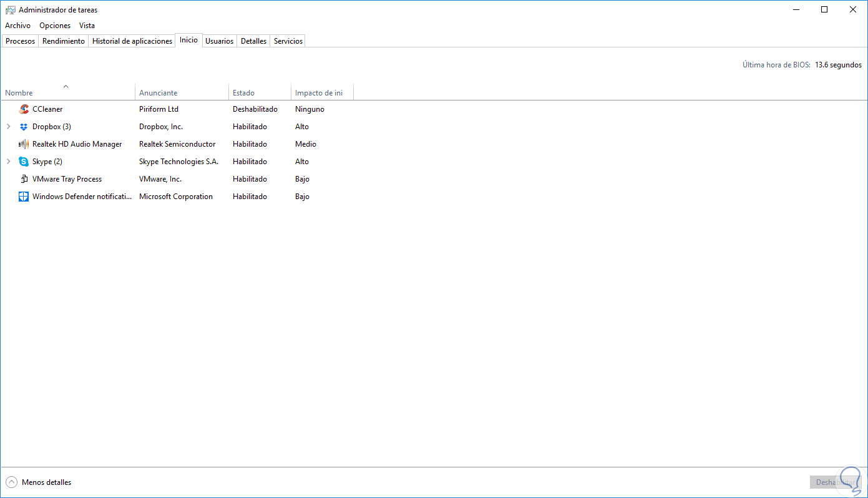Viewport: 868px width, 498px height.
Task: Select the Realtek HD Audio Manager entry
Action: pos(77,144)
